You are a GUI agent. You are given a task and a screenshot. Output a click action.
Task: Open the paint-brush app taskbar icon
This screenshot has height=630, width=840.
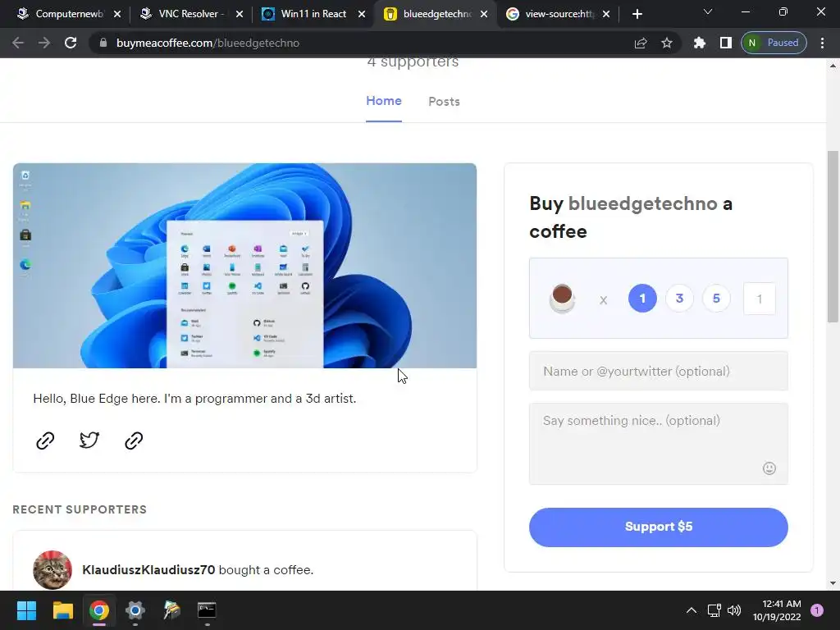(171, 610)
